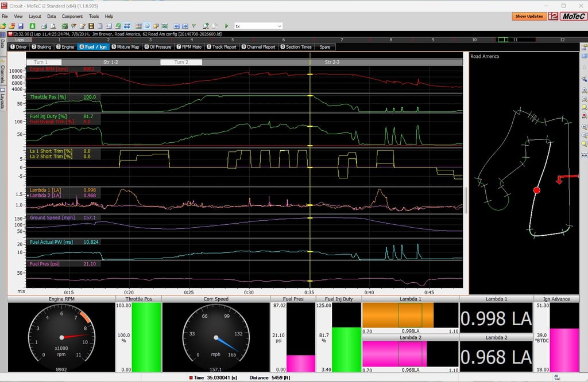Select the Turn 2 section header
Screen dimensions: 588x382
point(181,62)
